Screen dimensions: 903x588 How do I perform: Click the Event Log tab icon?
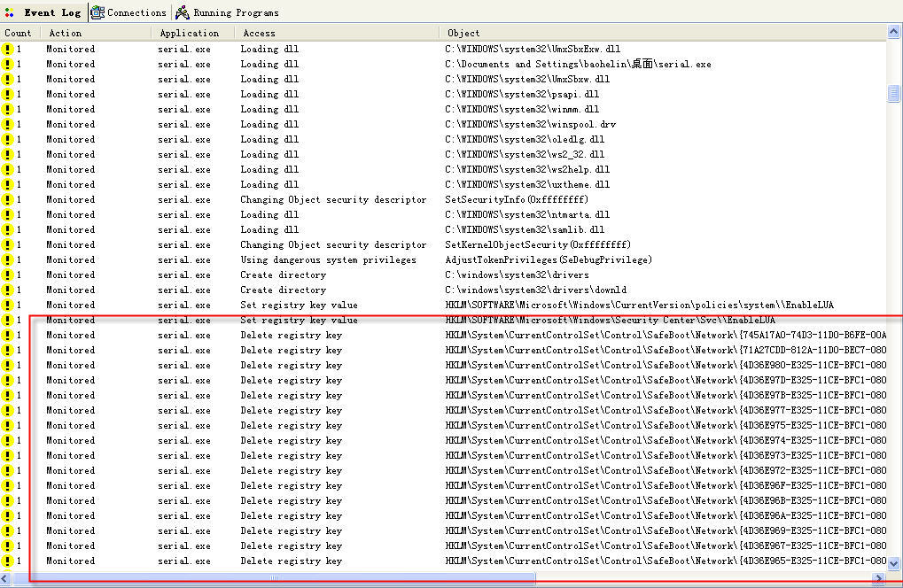[9, 12]
